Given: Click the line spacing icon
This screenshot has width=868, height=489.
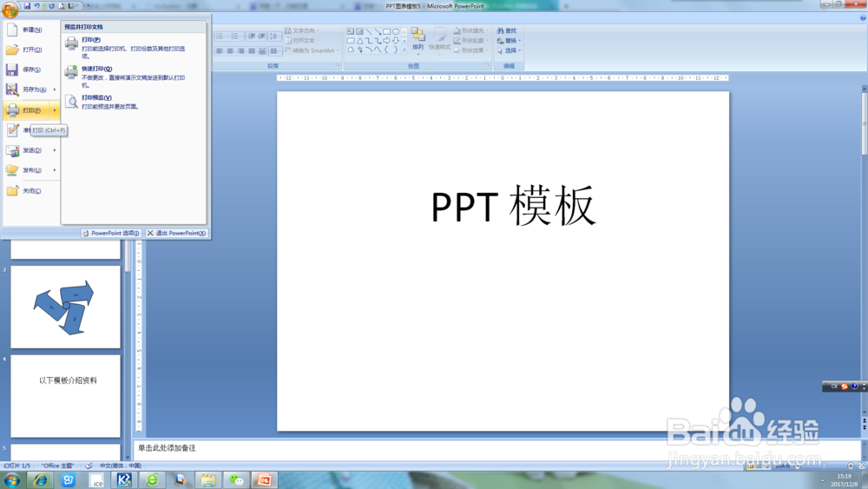Looking at the screenshot, I should point(274,36).
